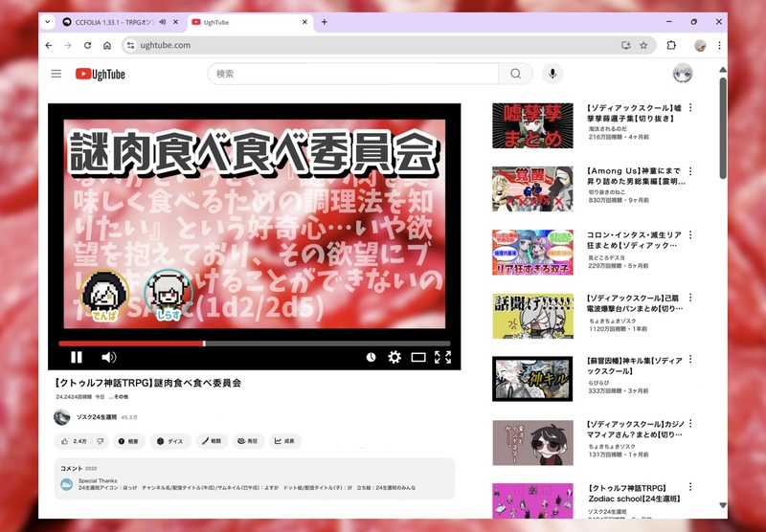The height and width of the screenshot is (532, 766).
Task: Open more options for 己扇 電波爆撃 video
Action: coord(690,298)
